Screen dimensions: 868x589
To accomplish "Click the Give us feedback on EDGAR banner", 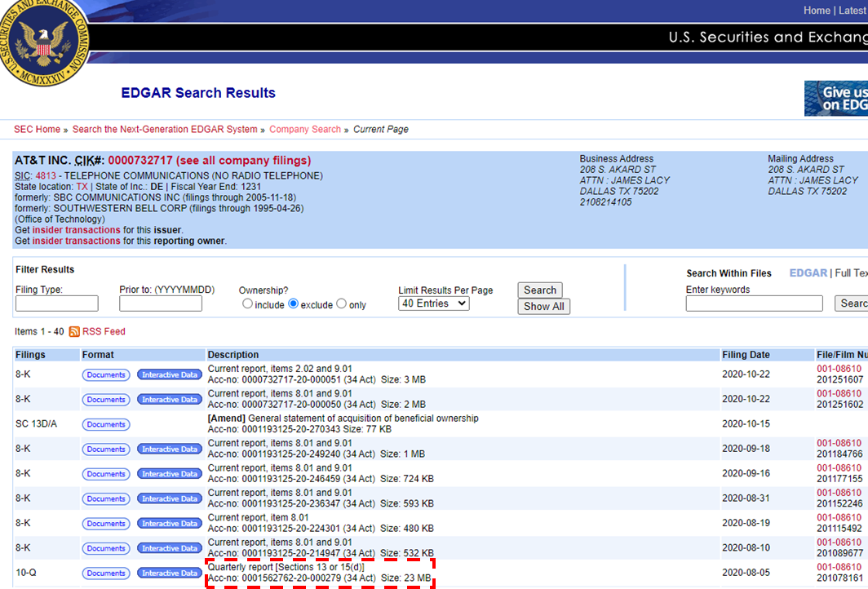I will (836, 99).
